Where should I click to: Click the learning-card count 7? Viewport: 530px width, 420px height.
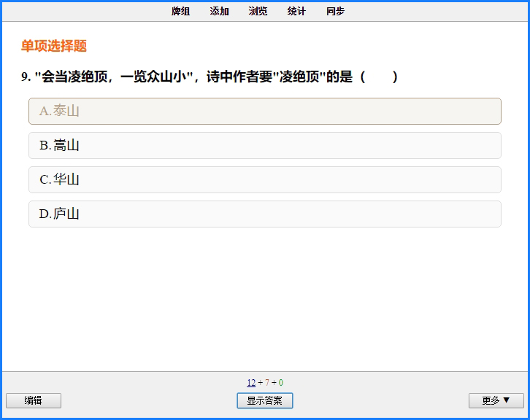(267, 383)
